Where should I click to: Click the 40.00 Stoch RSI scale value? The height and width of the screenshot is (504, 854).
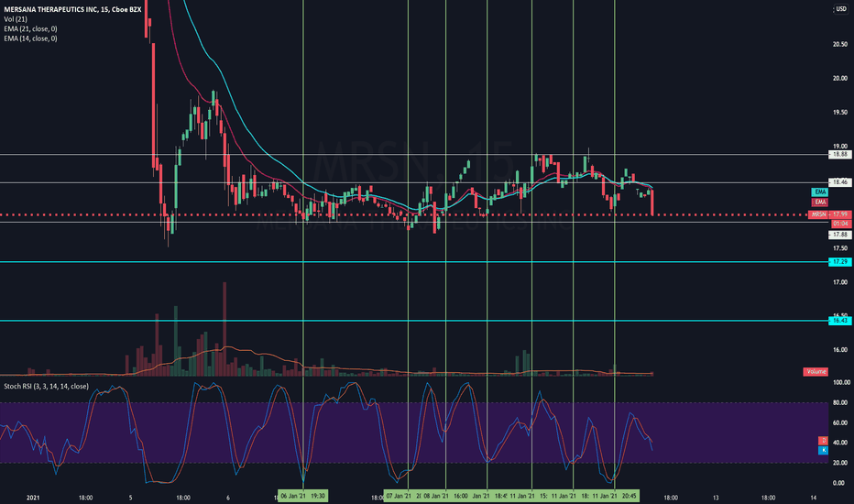click(840, 443)
